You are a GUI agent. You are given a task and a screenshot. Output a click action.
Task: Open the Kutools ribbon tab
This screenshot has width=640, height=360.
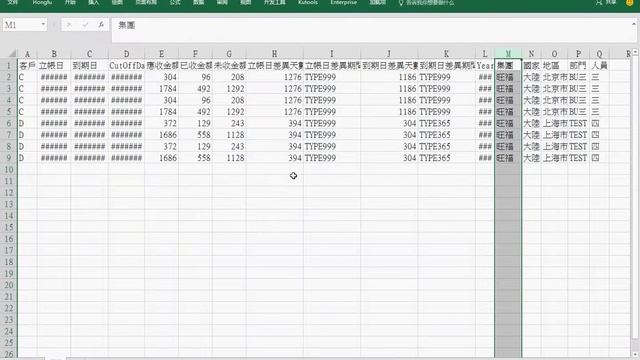pyautogui.click(x=308, y=2)
